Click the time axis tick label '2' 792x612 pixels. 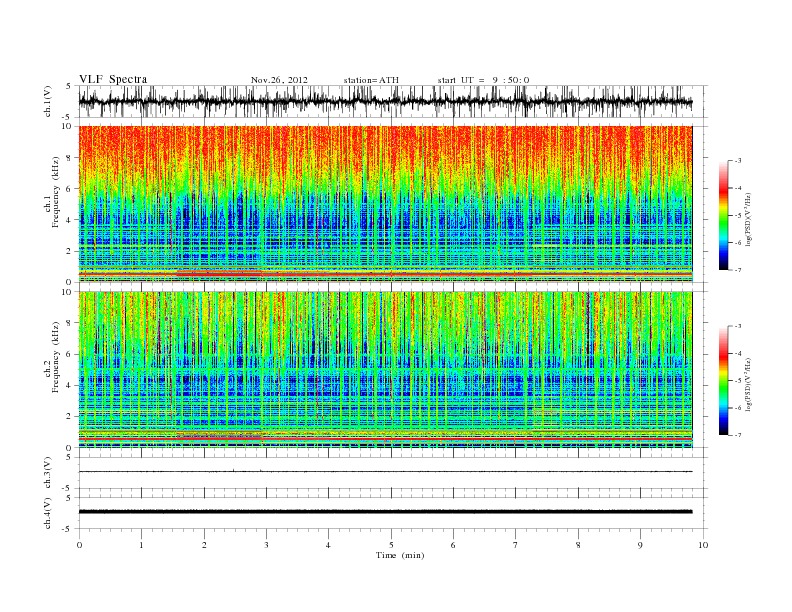[x=204, y=545]
